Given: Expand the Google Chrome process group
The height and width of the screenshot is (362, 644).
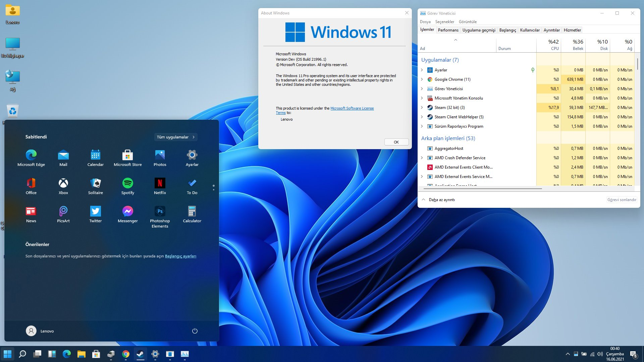Looking at the screenshot, I should click(422, 79).
